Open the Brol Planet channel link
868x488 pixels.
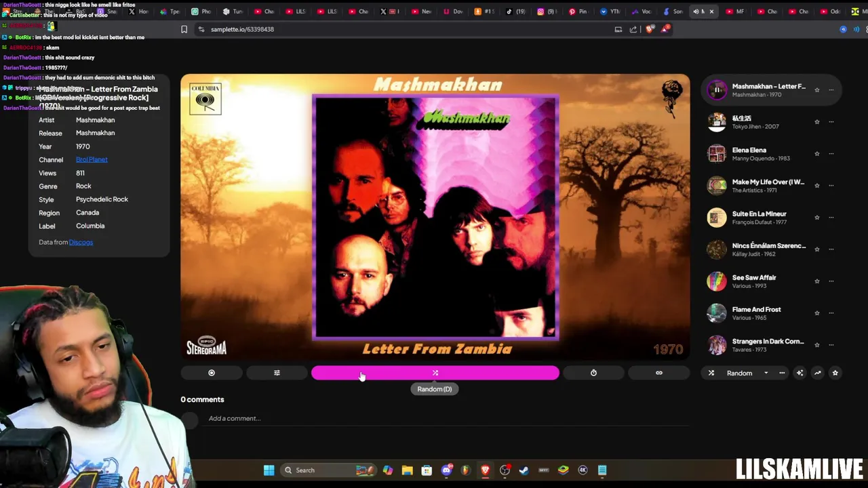92,159
